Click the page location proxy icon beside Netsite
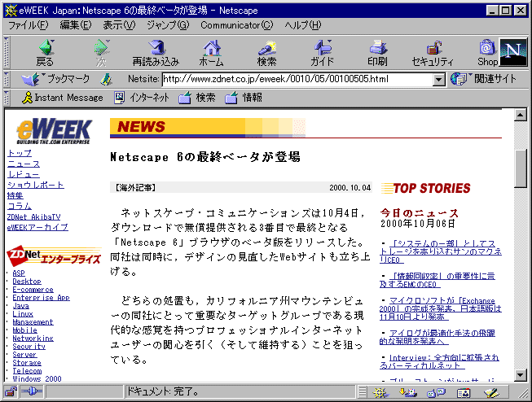532x402 pixels. [106, 79]
